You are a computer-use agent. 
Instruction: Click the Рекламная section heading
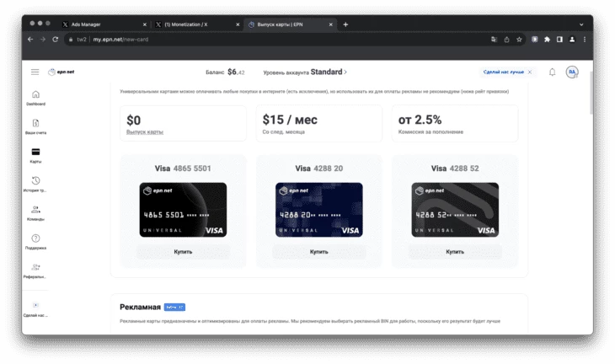coord(140,307)
